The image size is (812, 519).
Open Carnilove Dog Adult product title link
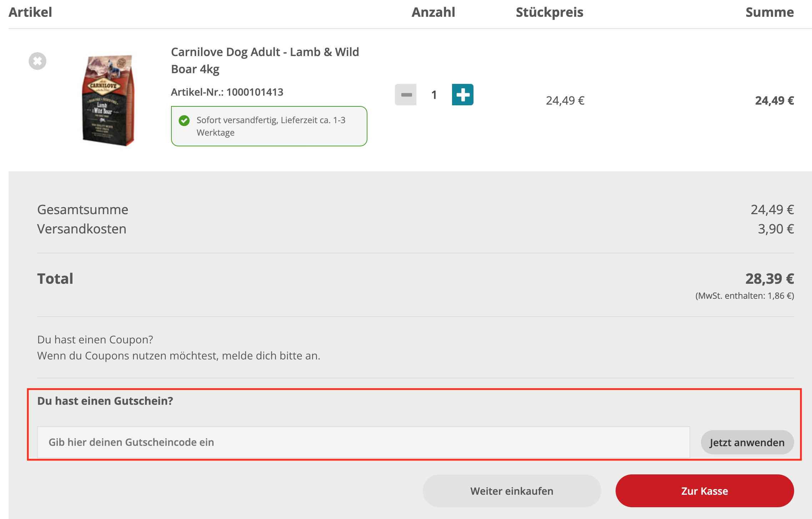[x=265, y=60]
